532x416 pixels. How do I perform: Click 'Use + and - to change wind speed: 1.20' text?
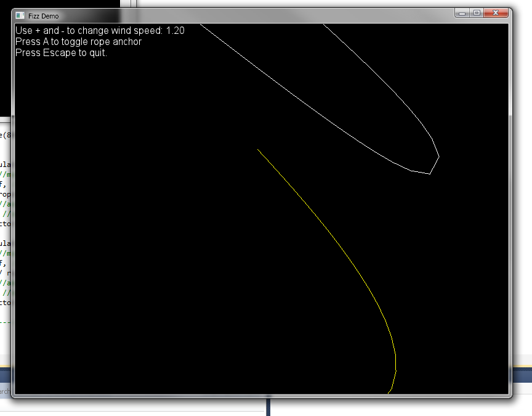click(100, 31)
